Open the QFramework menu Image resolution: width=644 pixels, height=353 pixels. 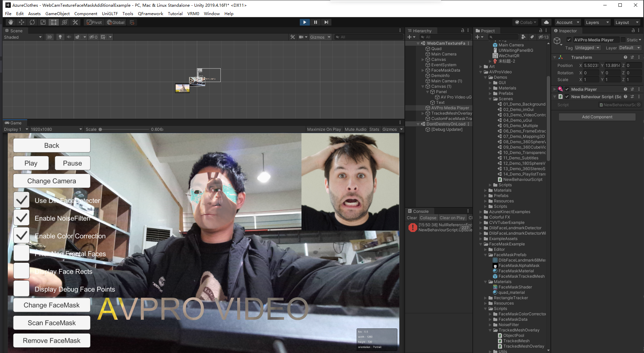click(150, 13)
